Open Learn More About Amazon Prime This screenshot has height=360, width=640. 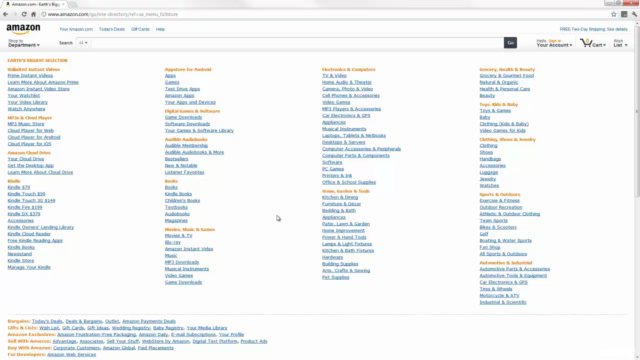43,82
